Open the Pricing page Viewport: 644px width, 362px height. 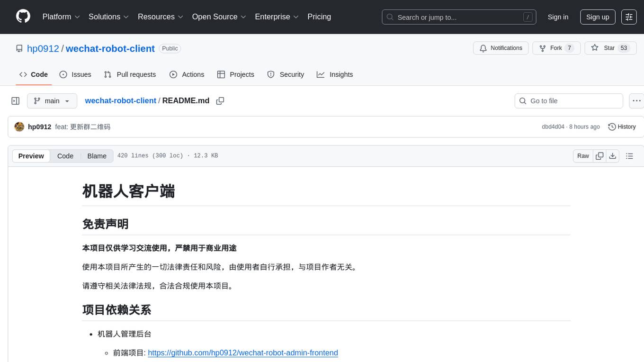(319, 17)
